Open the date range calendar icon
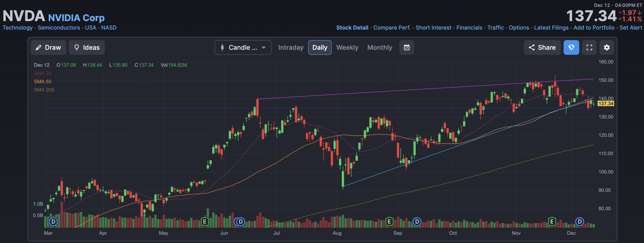The width and height of the screenshot is (644, 243). [x=407, y=47]
